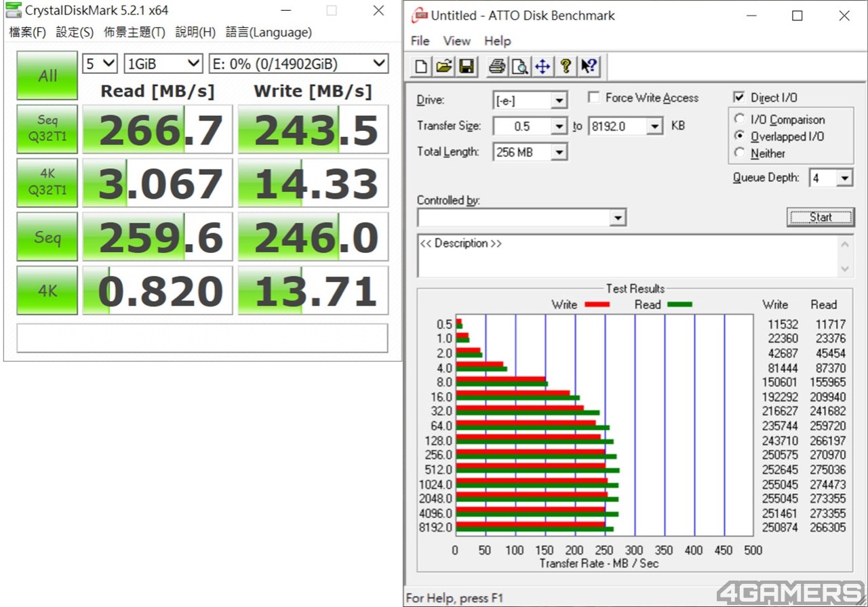
Task: Open the maximum Transfer Size dropdown 8192.0
Action: pos(625,126)
